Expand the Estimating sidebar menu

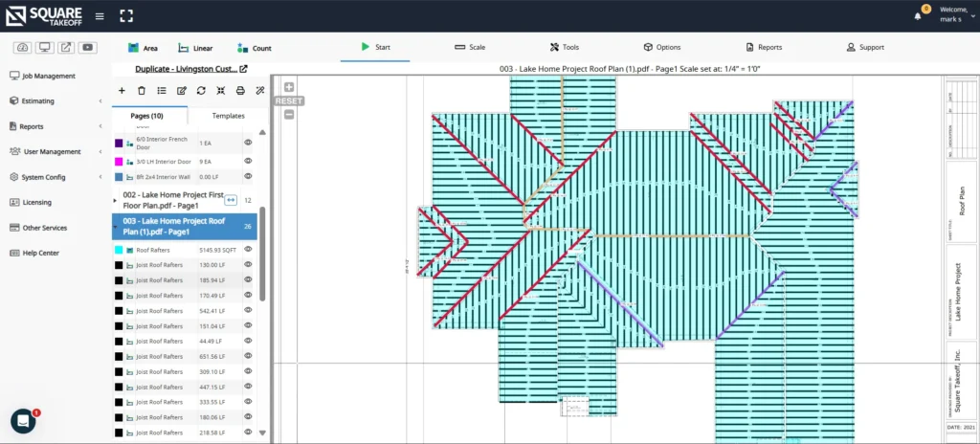pyautogui.click(x=56, y=100)
